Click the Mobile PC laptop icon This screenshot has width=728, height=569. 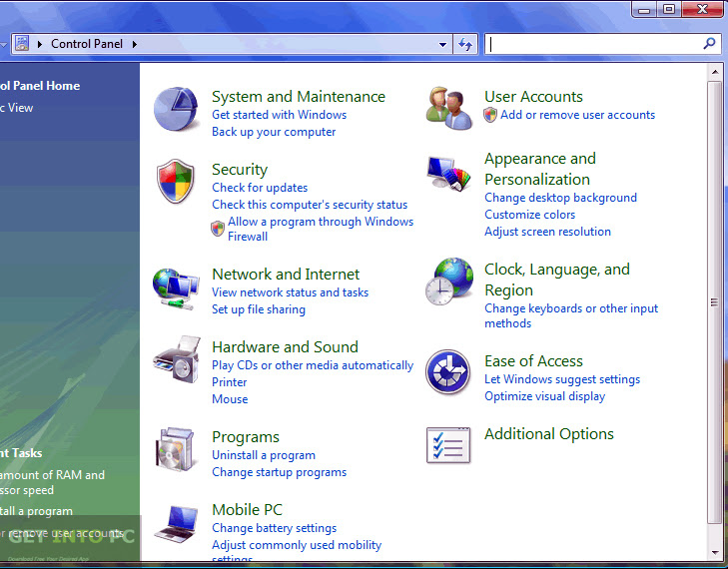tap(177, 524)
